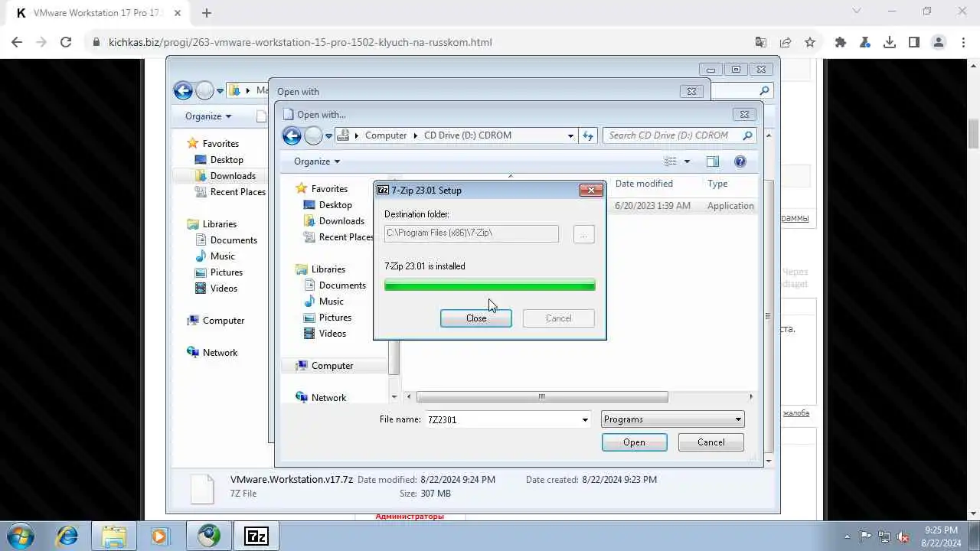The height and width of the screenshot is (551, 980).
Task: Open the browser extensions puzzle icon
Action: pos(841,42)
